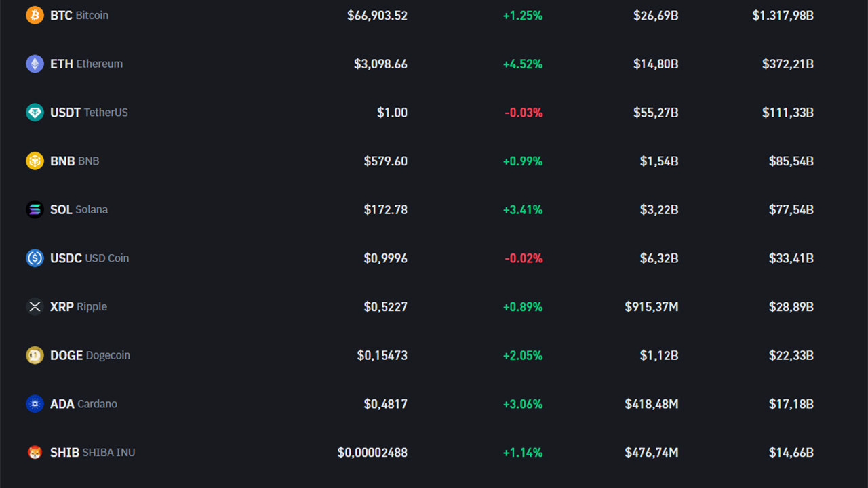Click the BNB coin icon
This screenshot has width=868, height=488.
(35, 161)
